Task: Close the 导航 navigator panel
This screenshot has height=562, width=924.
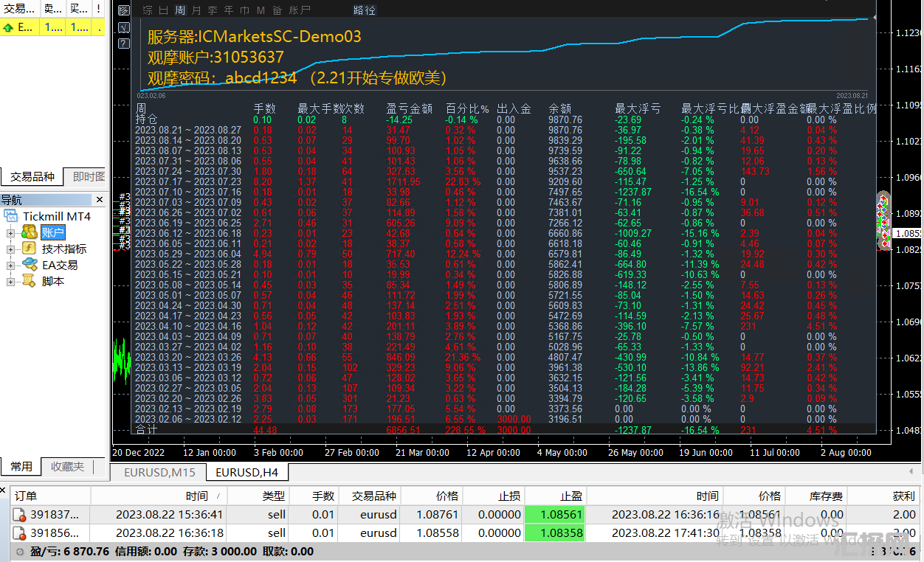Action: coord(100,200)
